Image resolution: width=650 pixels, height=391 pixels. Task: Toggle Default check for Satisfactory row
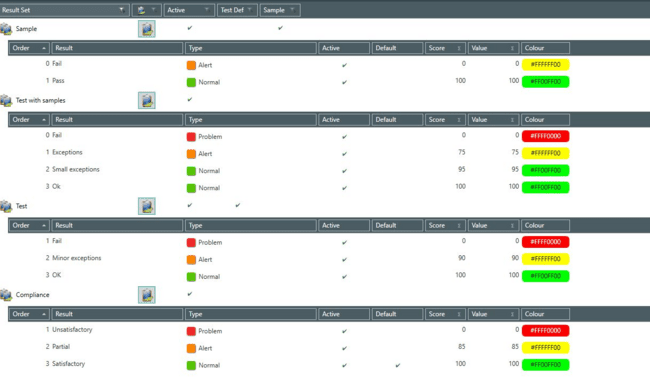(x=398, y=365)
